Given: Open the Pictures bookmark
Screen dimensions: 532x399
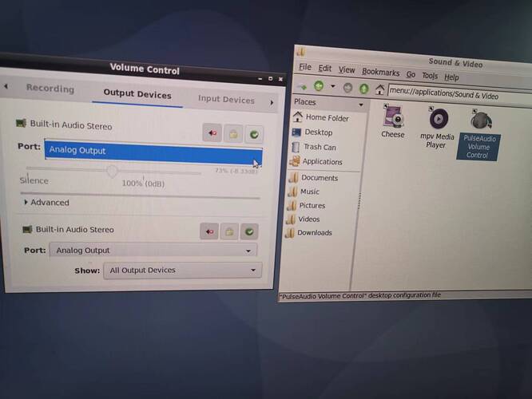Looking at the screenshot, I should click(306, 205).
